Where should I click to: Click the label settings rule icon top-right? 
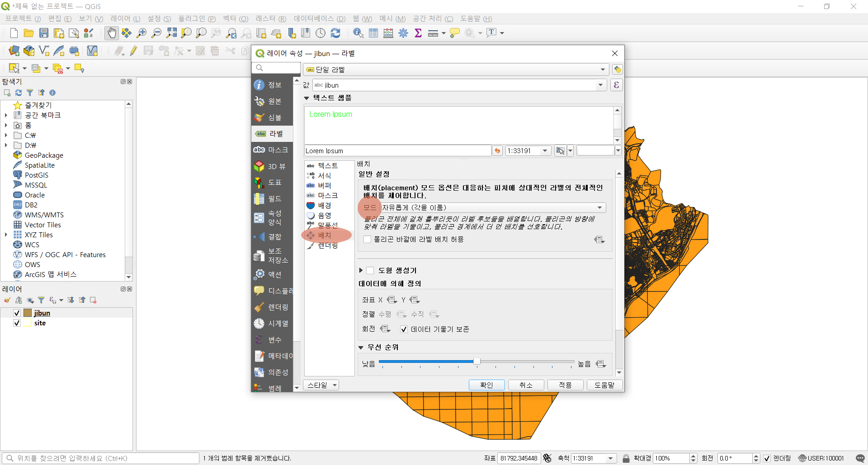pos(617,70)
